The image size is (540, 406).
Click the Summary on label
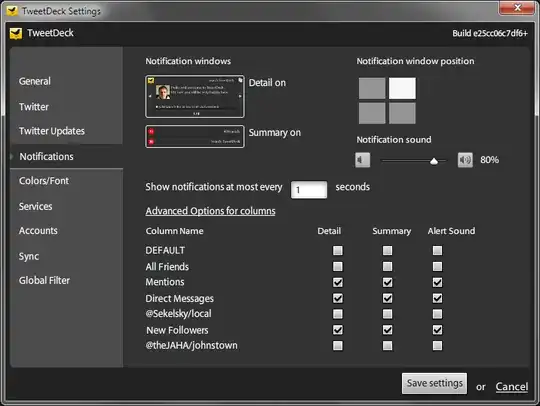[275, 133]
